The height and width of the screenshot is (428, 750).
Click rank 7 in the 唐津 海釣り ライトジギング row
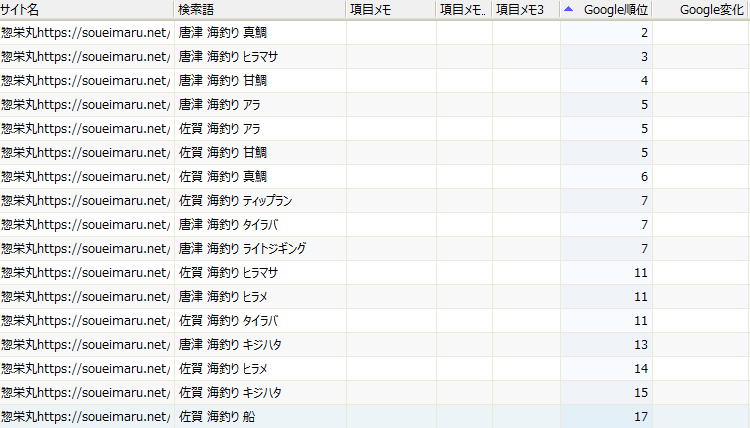tap(644, 248)
